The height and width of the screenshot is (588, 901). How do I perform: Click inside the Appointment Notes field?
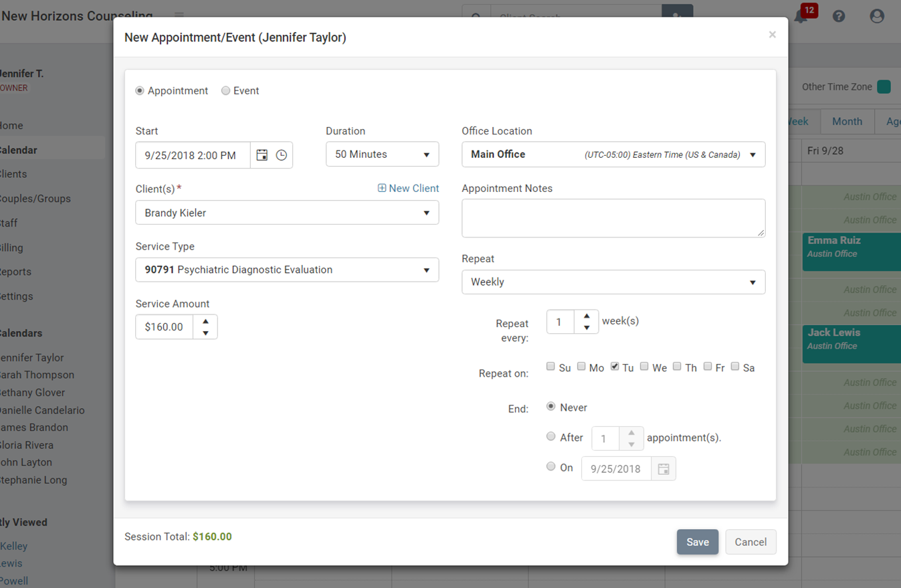point(613,218)
